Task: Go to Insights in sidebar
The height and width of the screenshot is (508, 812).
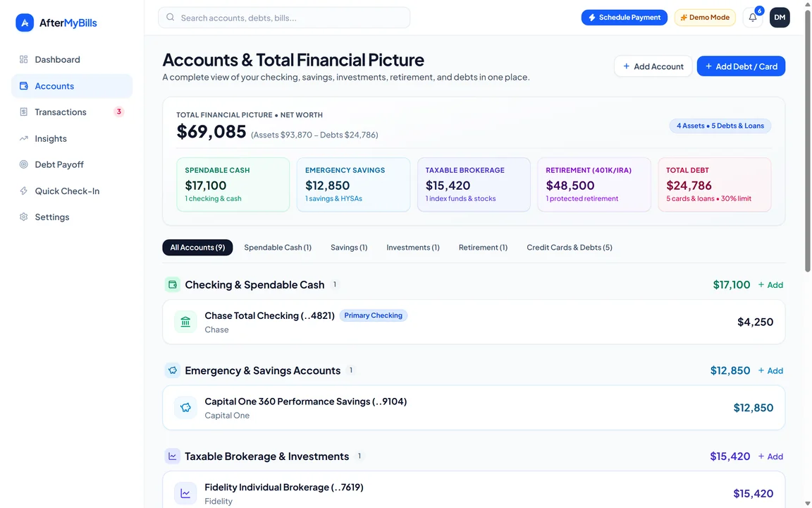Action: coord(72,138)
